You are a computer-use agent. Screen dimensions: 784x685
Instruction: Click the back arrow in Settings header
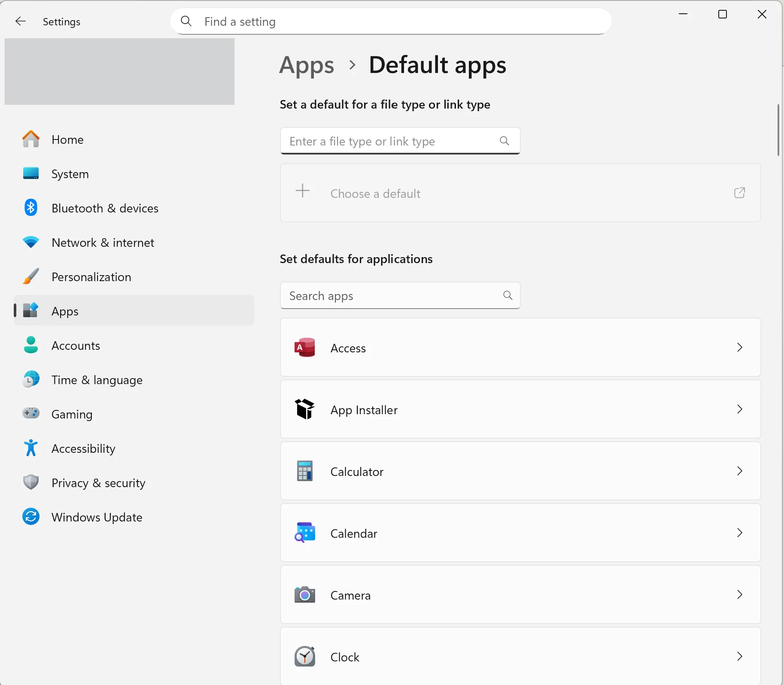21,21
